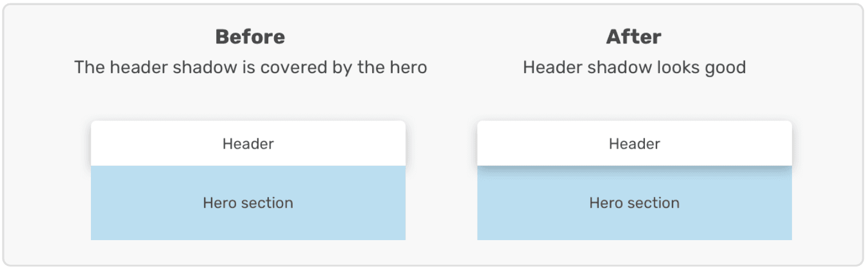Click the "After" heading
Image resolution: width=868 pixels, height=271 pixels.
pos(634,37)
